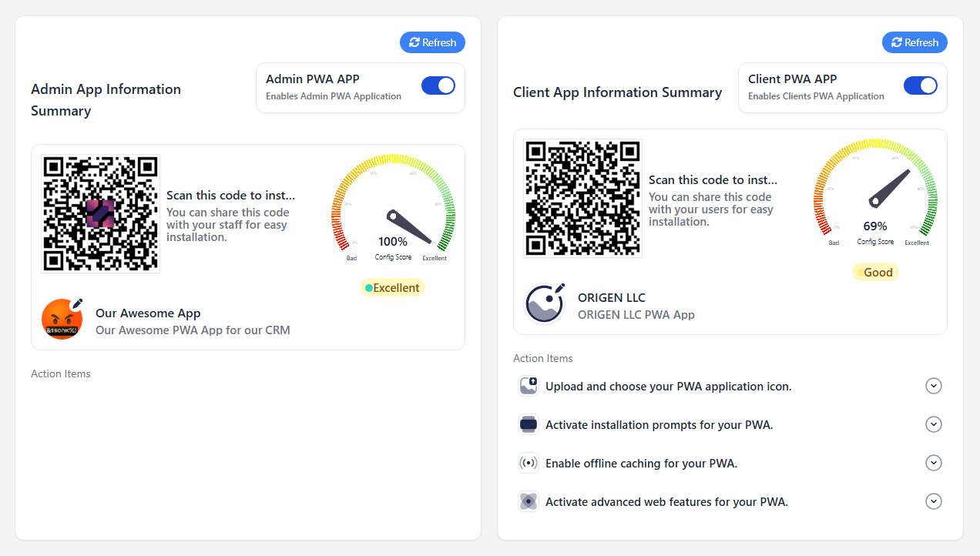Image resolution: width=980 pixels, height=556 pixels.
Task: Click 'with your staff for easy' text
Action: 227,225
